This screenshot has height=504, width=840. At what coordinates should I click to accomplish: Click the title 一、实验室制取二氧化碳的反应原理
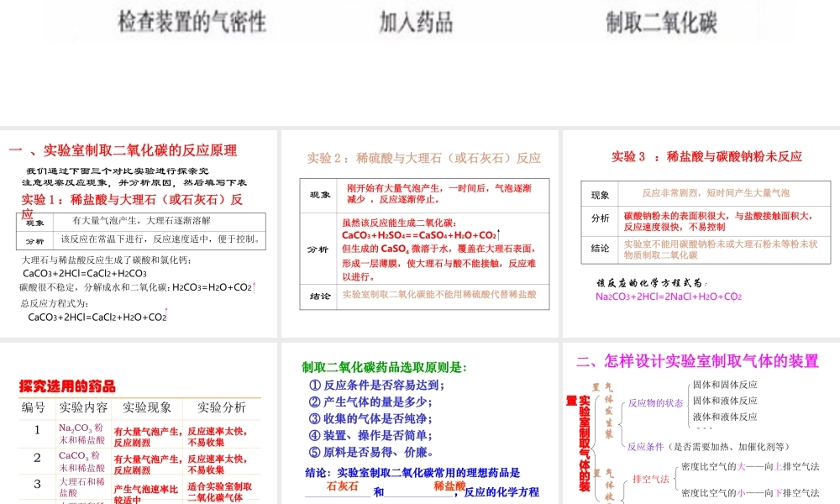(x=123, y=150)
